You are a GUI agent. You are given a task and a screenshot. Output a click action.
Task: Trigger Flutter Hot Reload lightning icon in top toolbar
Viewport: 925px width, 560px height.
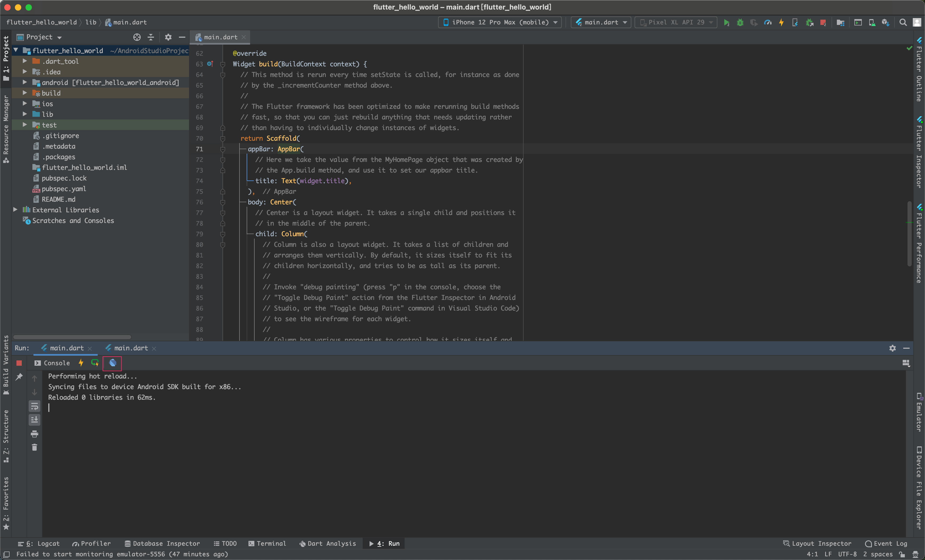coord(781,23)
